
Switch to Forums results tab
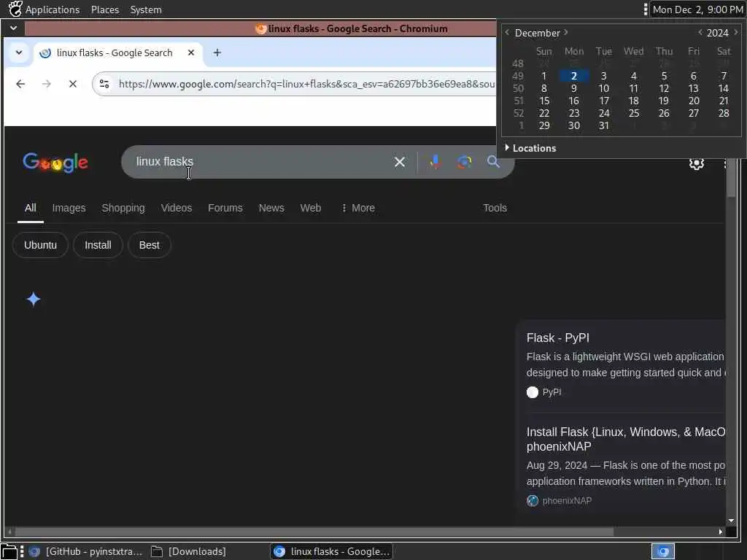coord(225,208)
